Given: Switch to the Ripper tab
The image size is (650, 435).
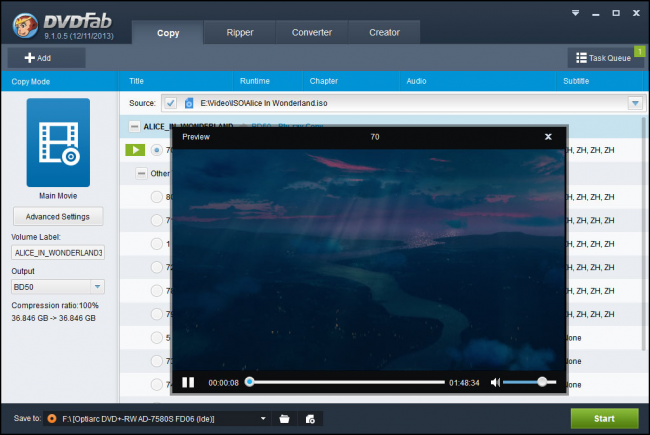Looking at the screenshot, I should [240, 32].
